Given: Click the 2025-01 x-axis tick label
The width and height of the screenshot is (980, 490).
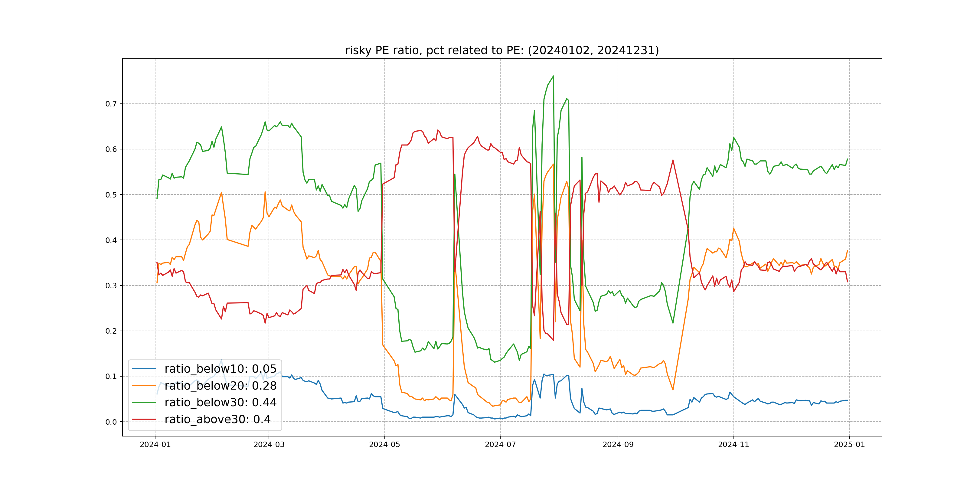Looking at the screenshot, I should (x=849, y=444).
